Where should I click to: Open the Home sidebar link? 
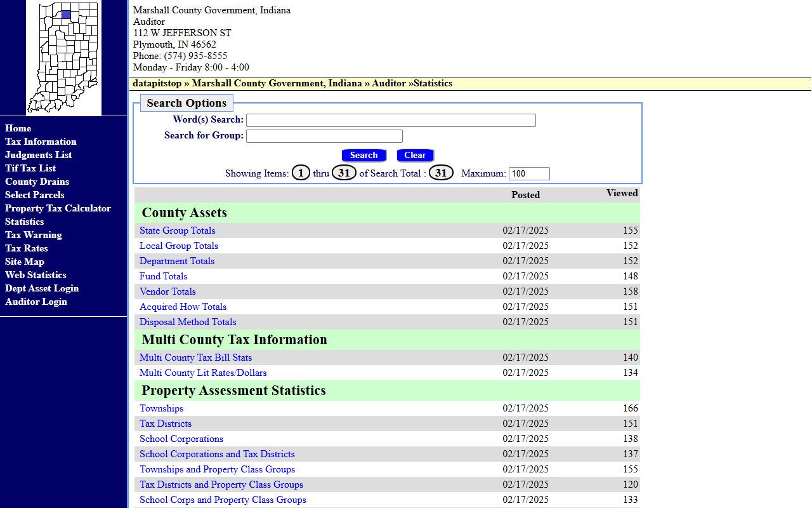click(18, 128)
